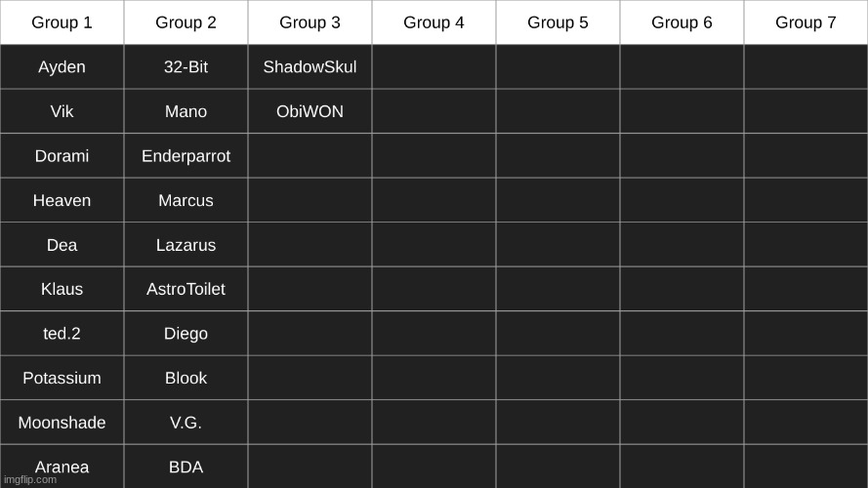Click the Potassium cell

[62, 378]
